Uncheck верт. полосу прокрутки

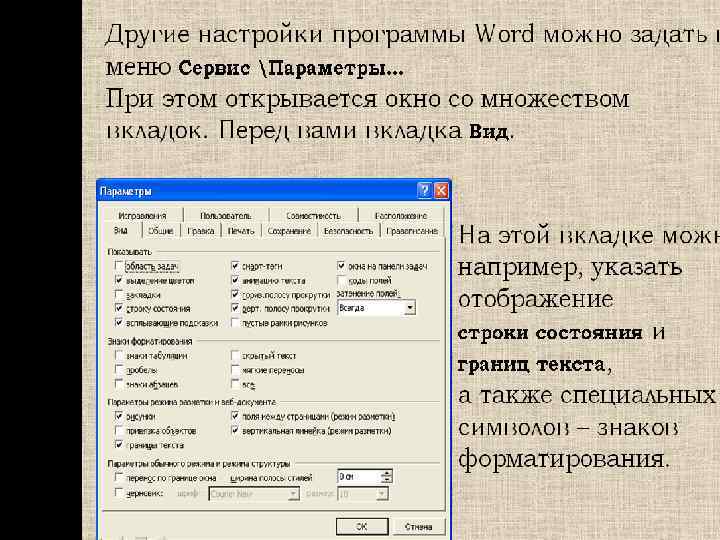coord(235,309)
